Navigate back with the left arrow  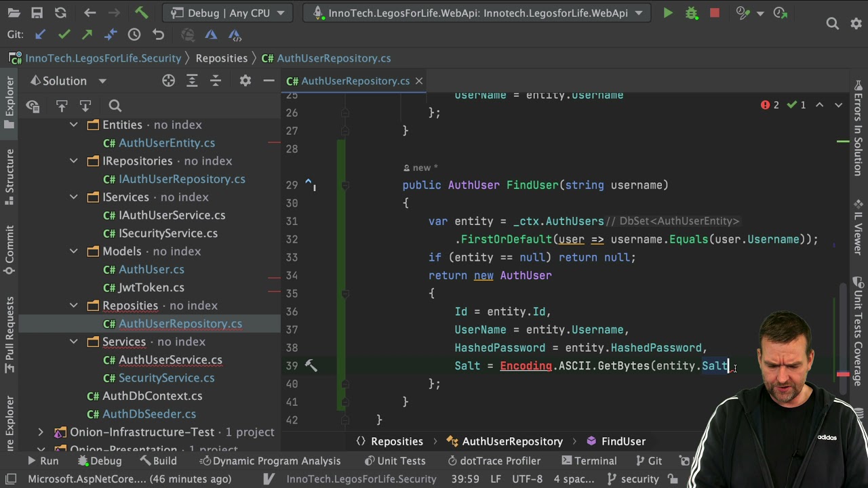tap(90, 13)
